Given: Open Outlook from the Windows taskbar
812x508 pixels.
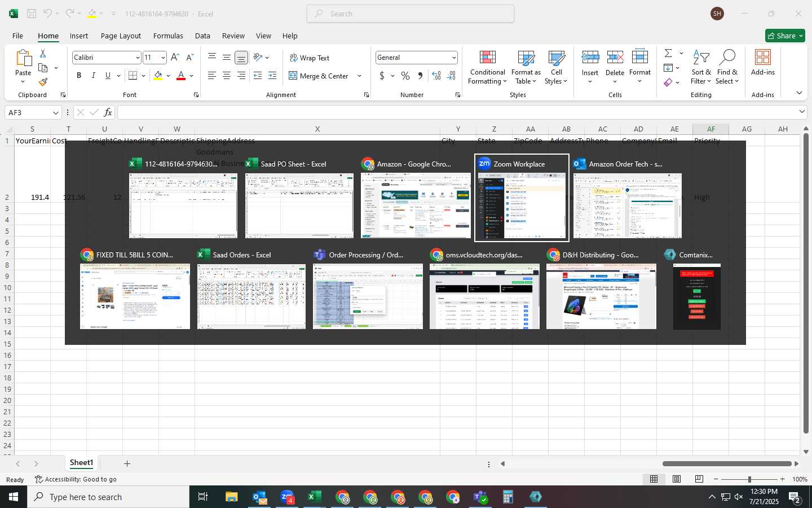Looking at the screenshot, I should point(259,497).
